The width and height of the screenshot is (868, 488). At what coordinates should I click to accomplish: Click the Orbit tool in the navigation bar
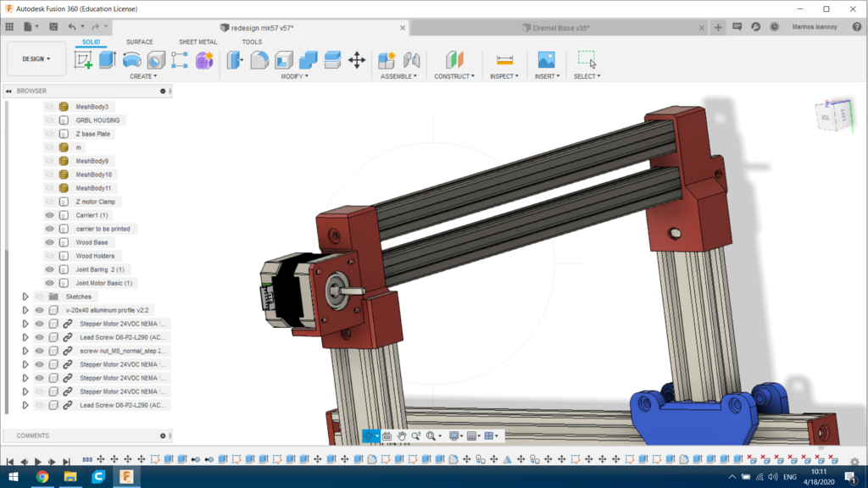(x=370, y=435)
